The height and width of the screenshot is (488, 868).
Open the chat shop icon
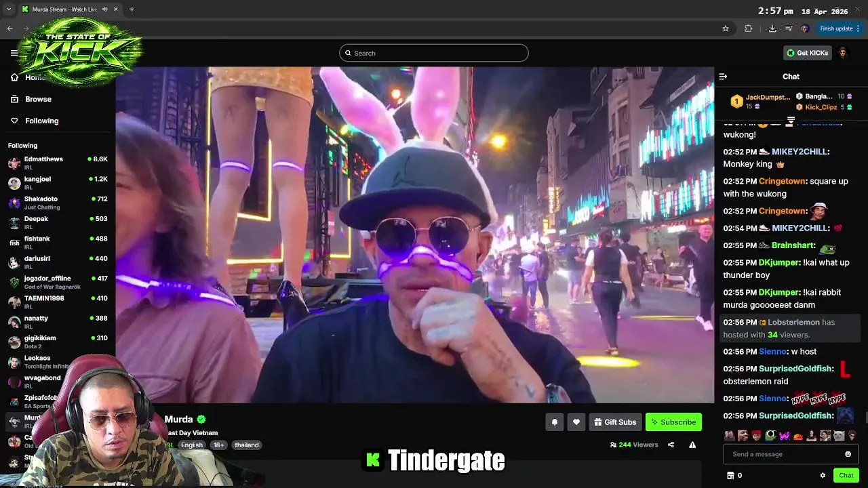coord(730,475)
